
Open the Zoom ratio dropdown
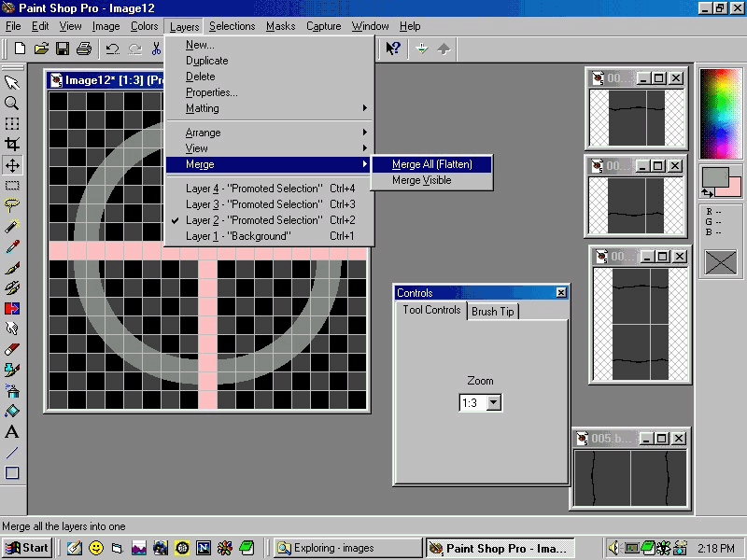tap(494, 403)
